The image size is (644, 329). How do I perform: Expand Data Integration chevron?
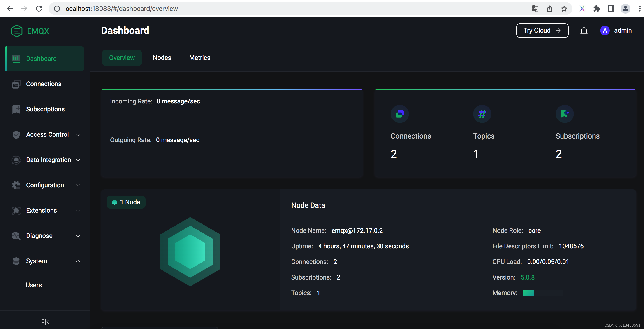tap(78, 160)
